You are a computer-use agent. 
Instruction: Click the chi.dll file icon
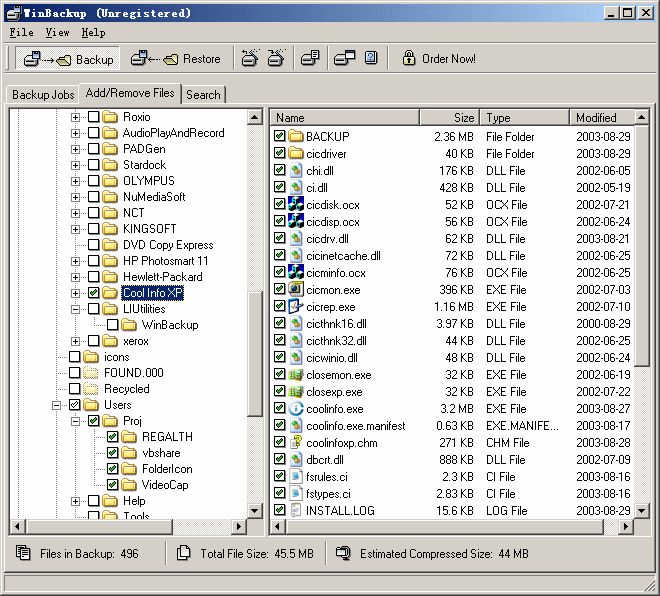click(296, 170)
